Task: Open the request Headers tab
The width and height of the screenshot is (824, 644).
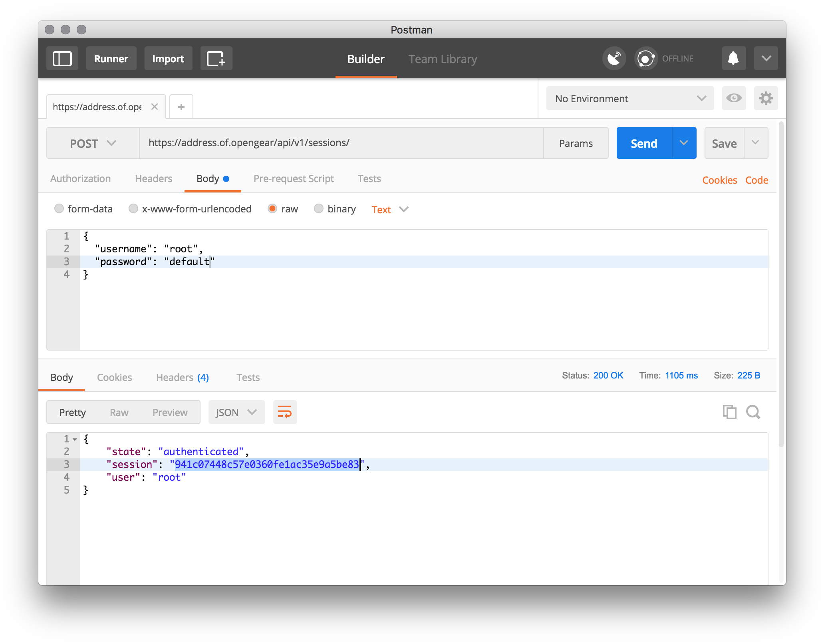Action: [x=154, y=178]
